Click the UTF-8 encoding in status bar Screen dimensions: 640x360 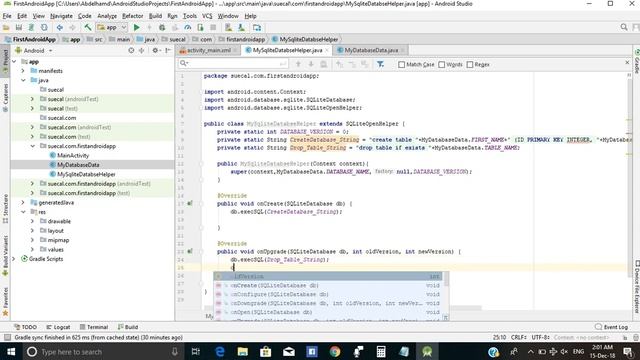540,338
